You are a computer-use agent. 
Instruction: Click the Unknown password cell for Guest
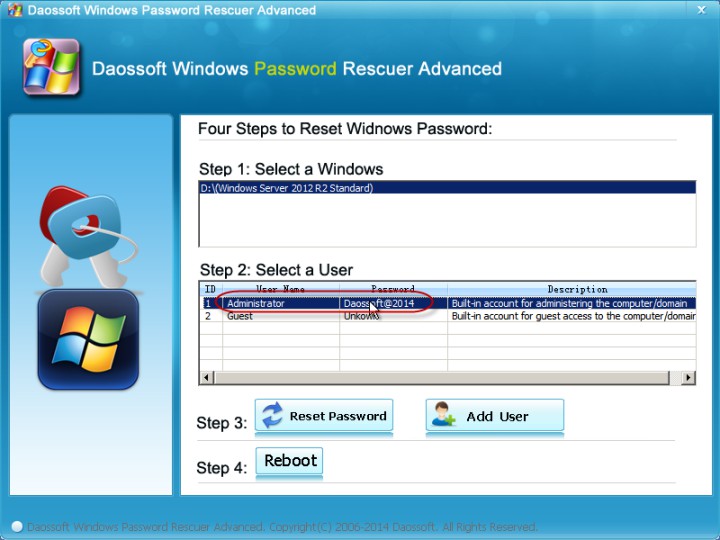click(x=394, y=316)
